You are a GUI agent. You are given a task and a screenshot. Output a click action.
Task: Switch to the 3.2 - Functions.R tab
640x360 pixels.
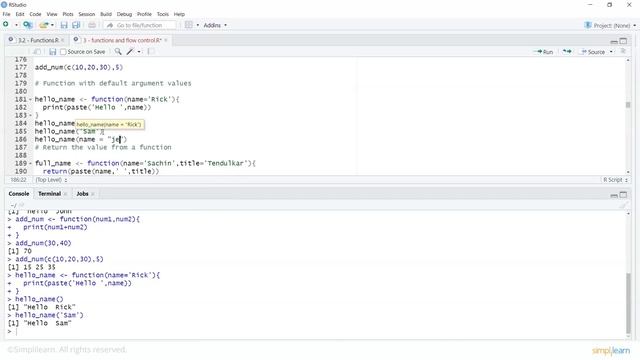click(x=38, y=40)
